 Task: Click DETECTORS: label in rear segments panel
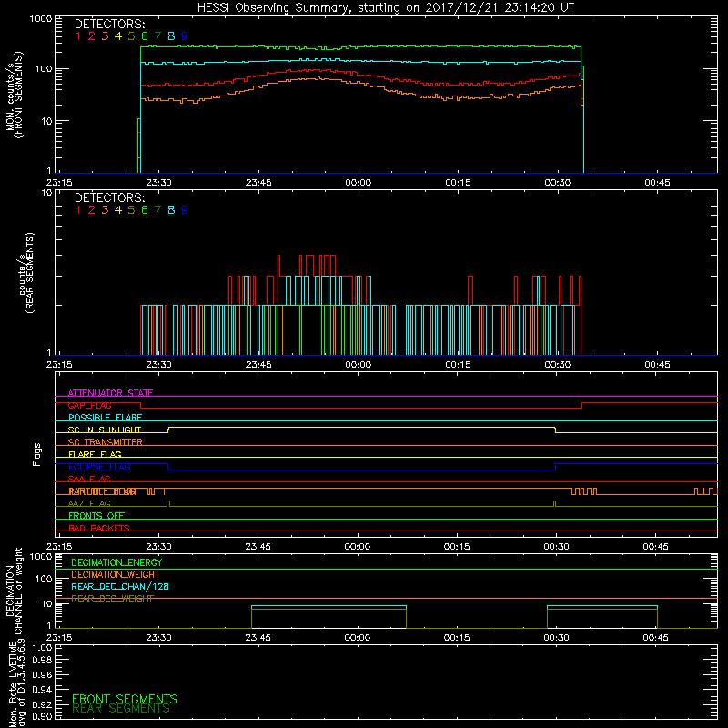click(110, 197)
